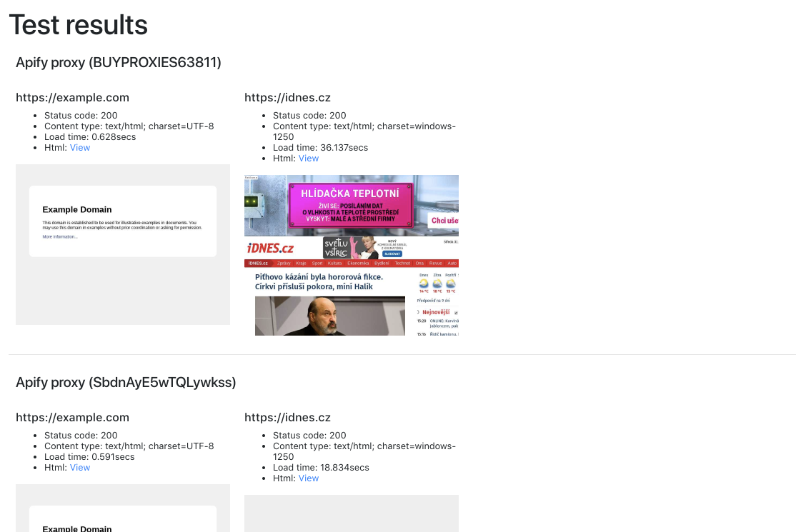
Task: Click the https://example.com heading under BUYPROXIES63811
Action: click(73, 97)
